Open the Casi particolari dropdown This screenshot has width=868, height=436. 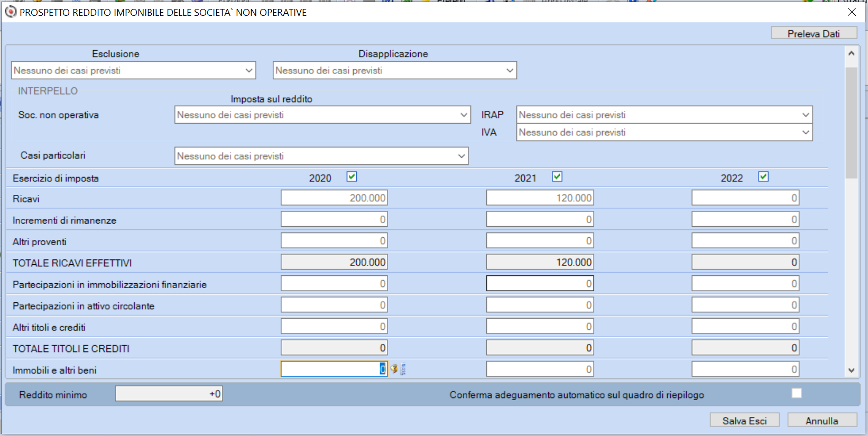pyautogui.click(x=321, y=156)
